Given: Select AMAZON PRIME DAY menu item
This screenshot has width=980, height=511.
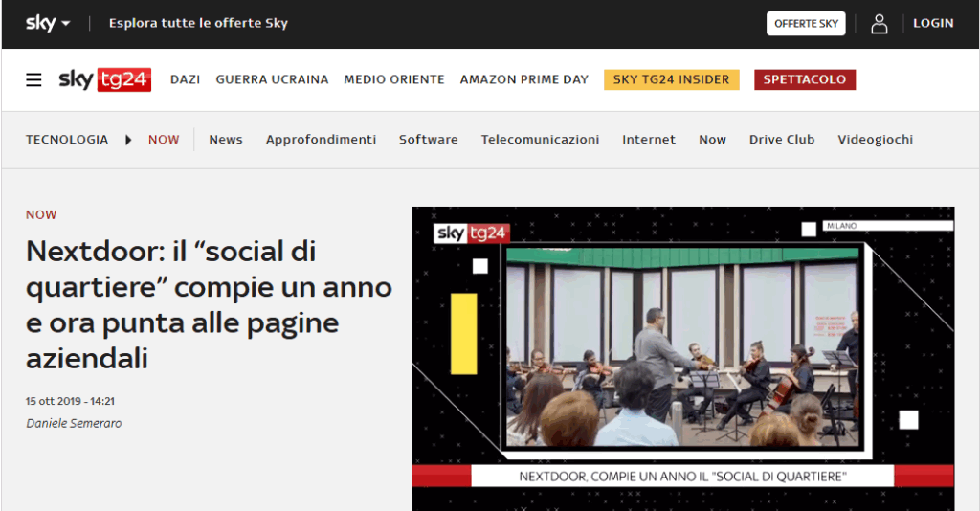Looking at the screenshot, I should (523, 79).
